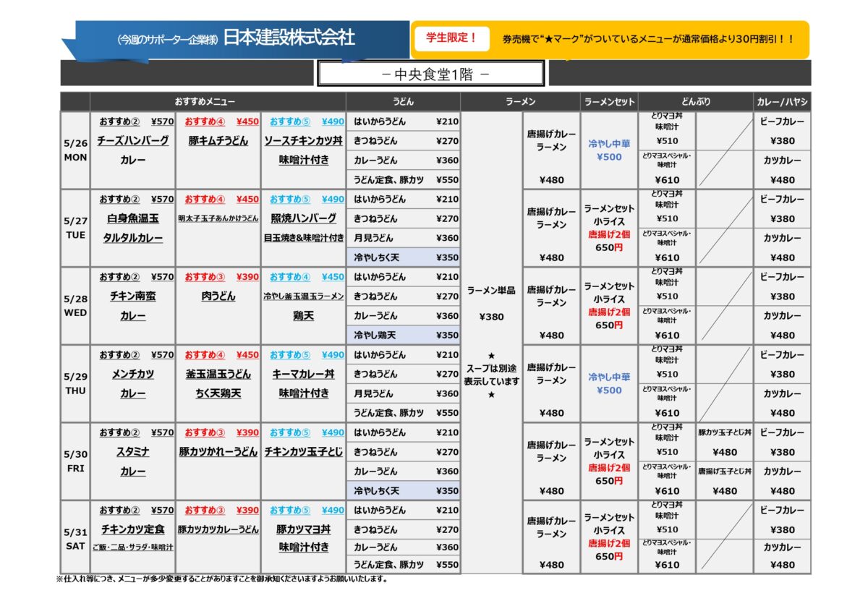Click the 目玉焼き&味噌汁付き text
The image size is (868, 614).
pyautogui.click(x=304, y=238)
